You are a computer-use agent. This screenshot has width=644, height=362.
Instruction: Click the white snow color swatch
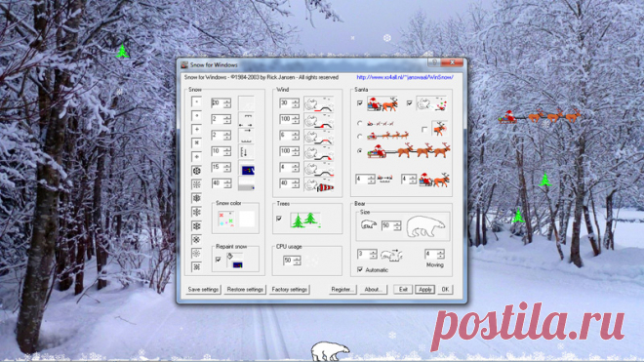click(247, 219)
